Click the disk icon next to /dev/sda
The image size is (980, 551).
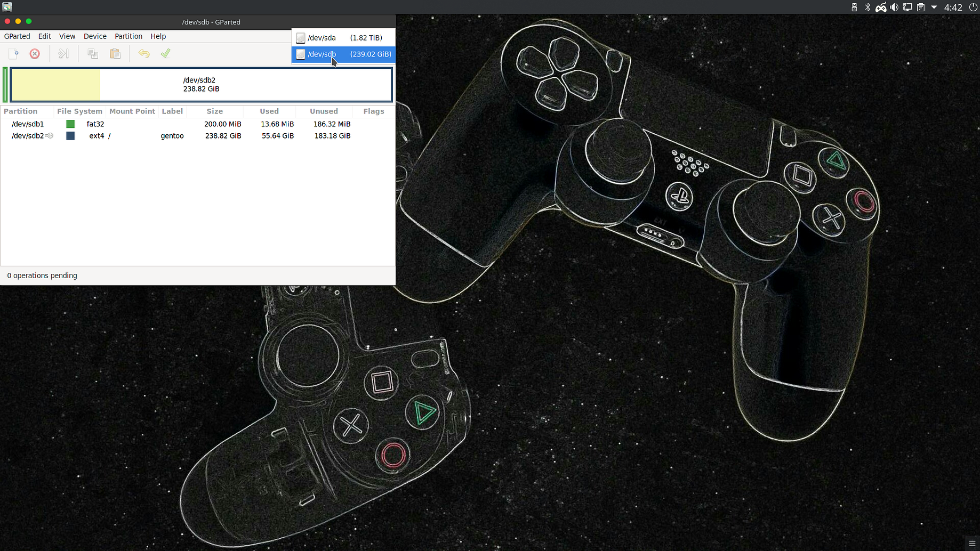pyautogui.click(x=301, y=38)
